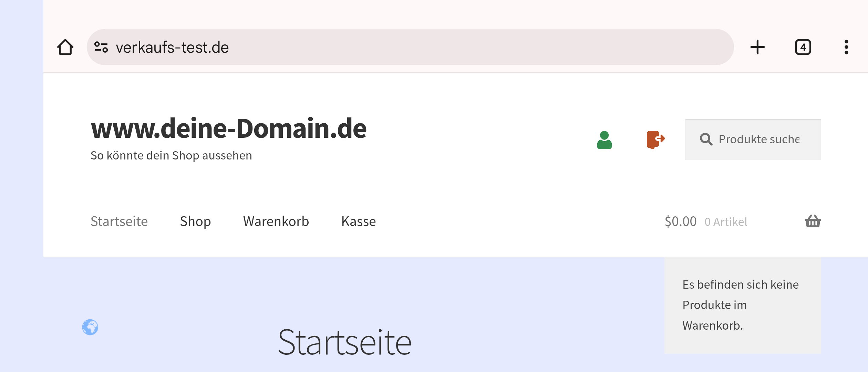Open the browser three-dot menu
This screenshot has width=868, height=372.
coord(846,47)
